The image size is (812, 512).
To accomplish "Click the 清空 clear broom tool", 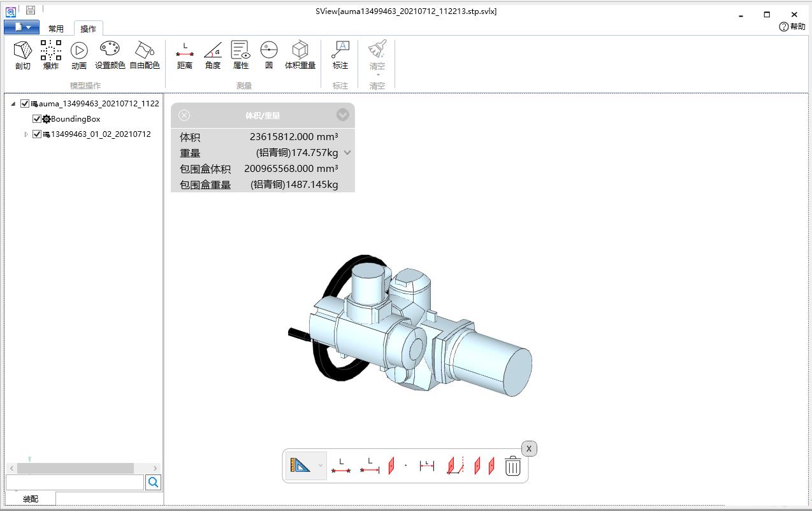I will 377,55.
